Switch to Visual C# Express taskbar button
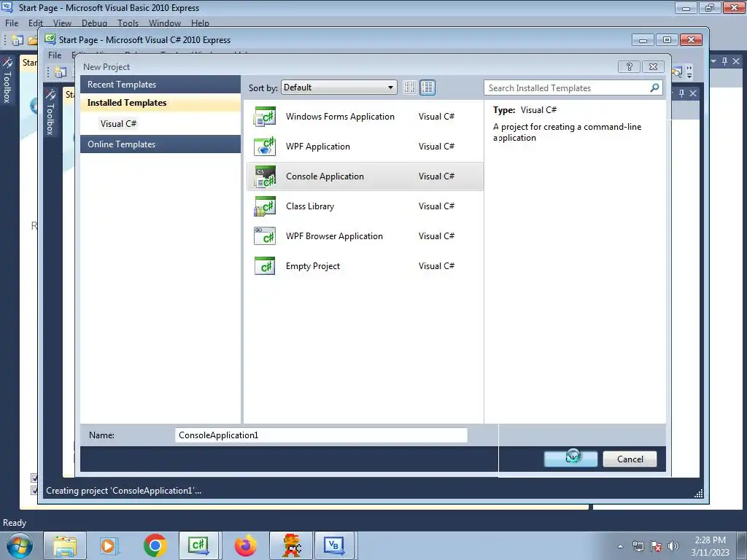Image resolution: width=747 pixels, height=560 pixels. coord(198,545)
